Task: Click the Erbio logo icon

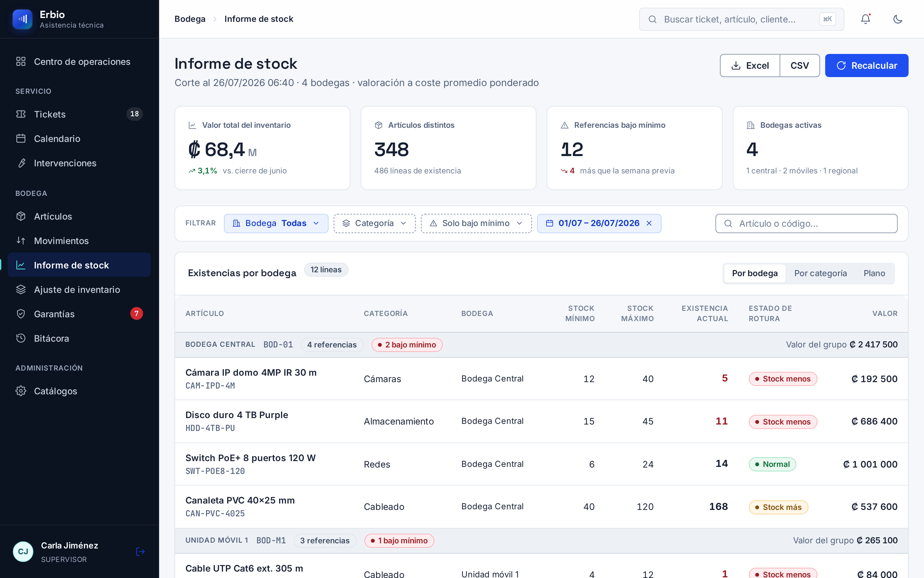Action: click(x=22, y=19)
